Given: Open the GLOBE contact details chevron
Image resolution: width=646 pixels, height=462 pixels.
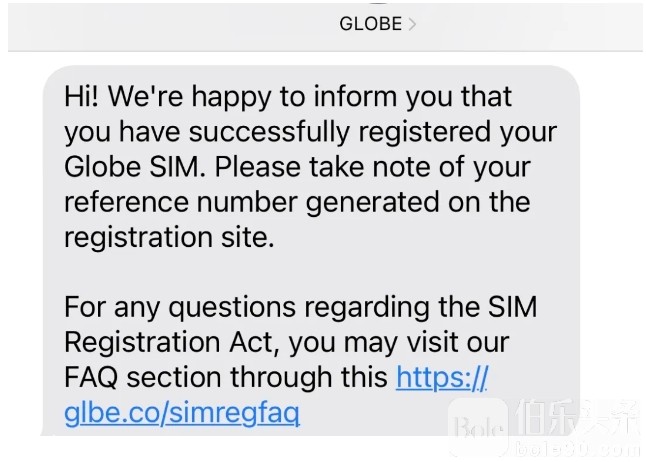Looking at the screenshot, I should point(412,24).
